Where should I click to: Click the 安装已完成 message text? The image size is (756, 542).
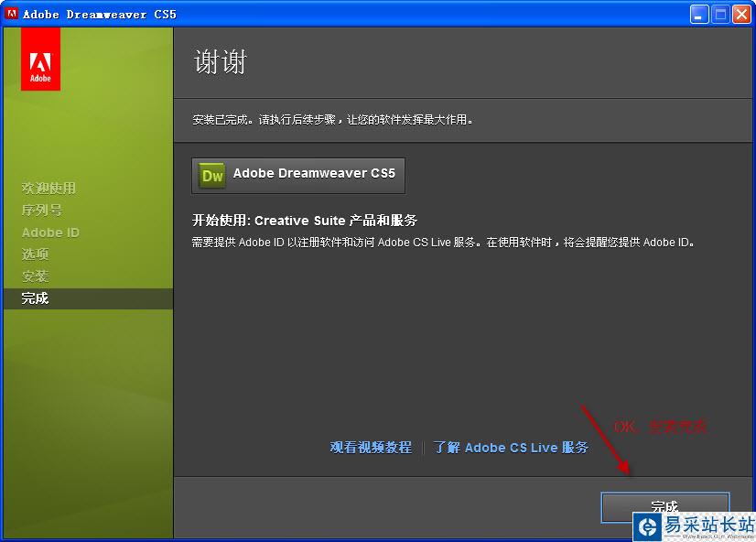click(332, 119)
